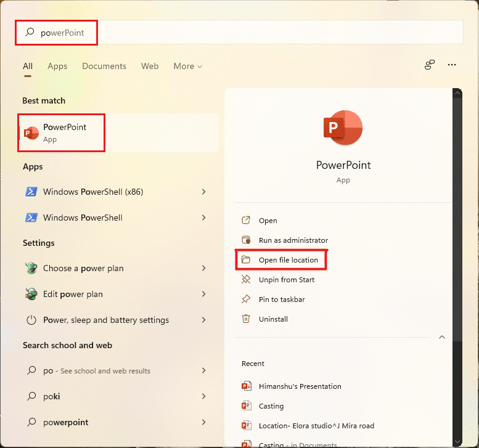Choose Open file location
The height and width of the screenshot is (448, 479).
coord(289,260)
